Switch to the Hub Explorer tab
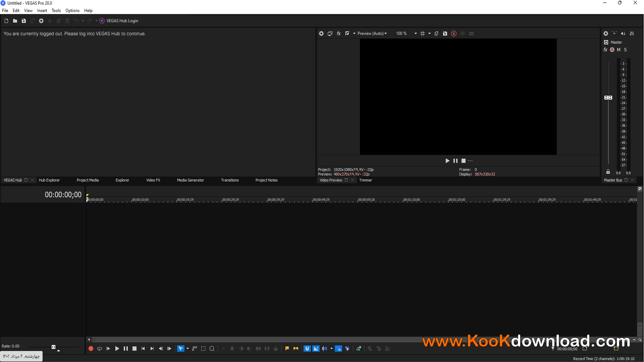This screenshot has height=362, width=644. (49, 180)
